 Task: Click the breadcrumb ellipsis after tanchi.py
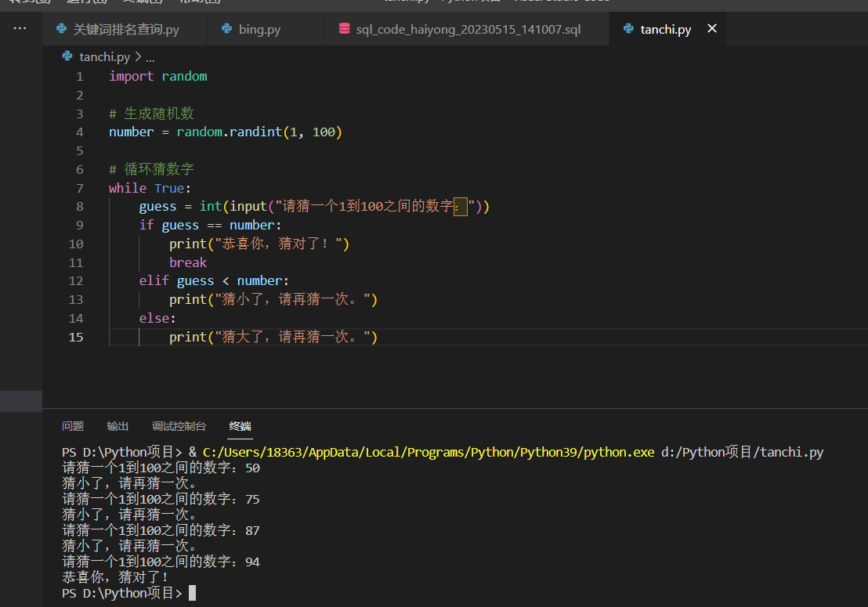(x=150, y=57)
